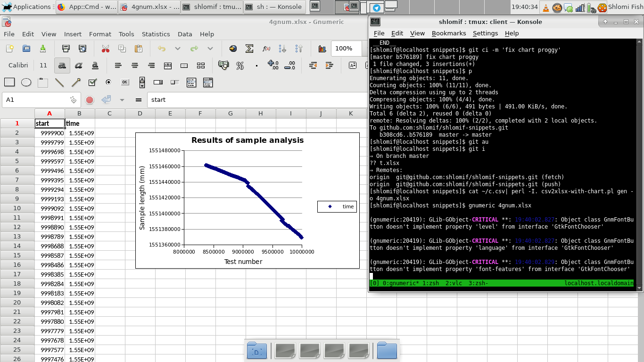Viewport: 644px width, 362px height.
Task: Select column B header
Action: [x=79, y=114]
